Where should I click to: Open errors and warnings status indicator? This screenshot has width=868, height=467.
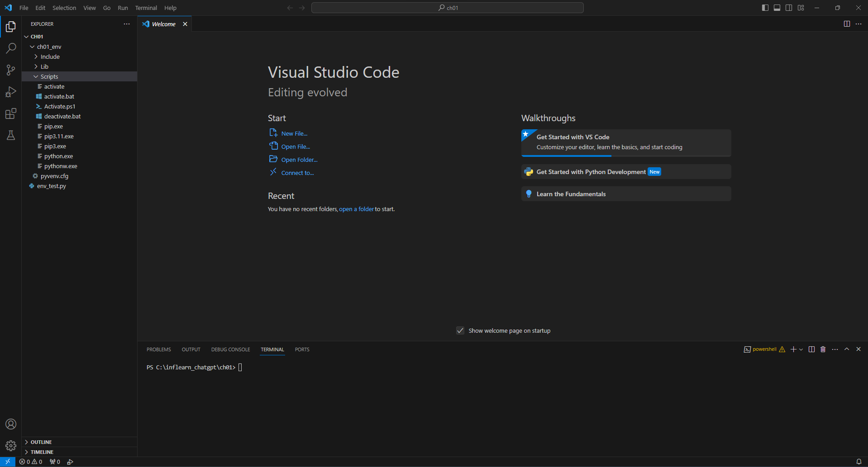[31, 462]
